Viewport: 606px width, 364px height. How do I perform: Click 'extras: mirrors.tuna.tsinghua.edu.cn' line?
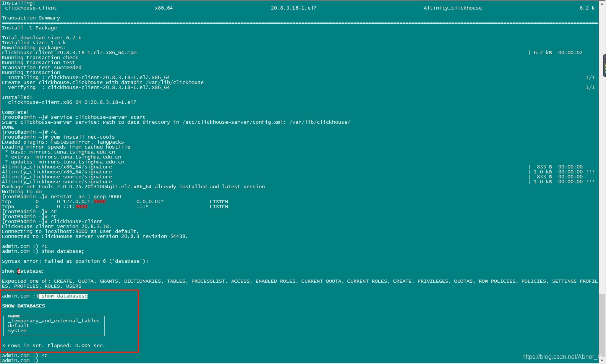63,157
